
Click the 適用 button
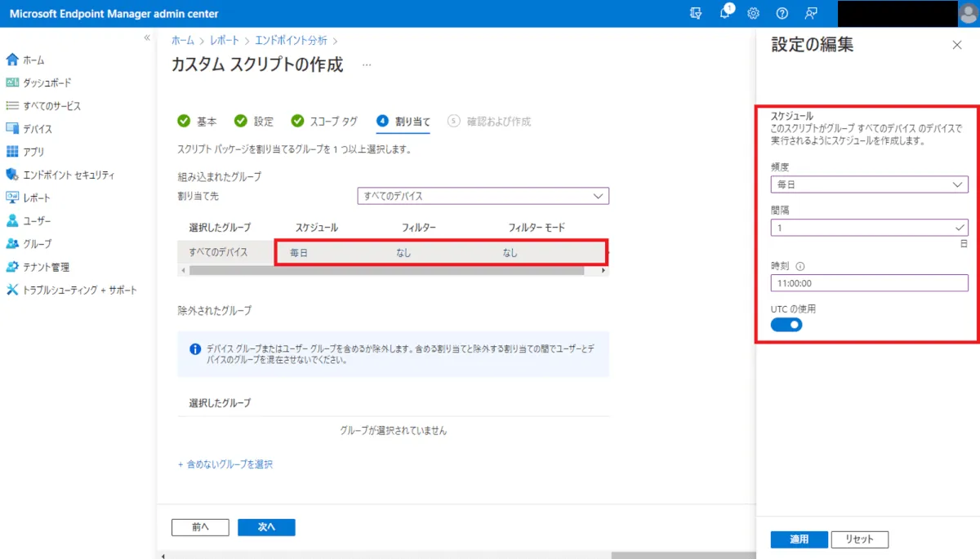(x=799, y=539)
